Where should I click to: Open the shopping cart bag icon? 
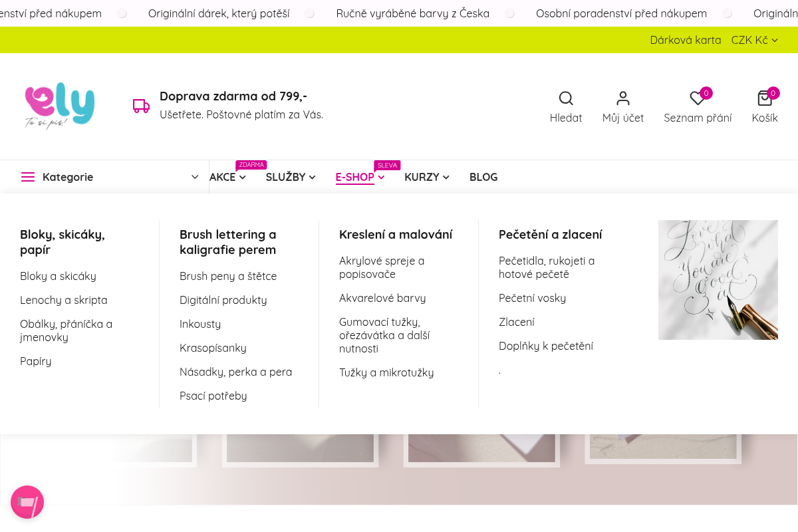[x=765, y=98]
